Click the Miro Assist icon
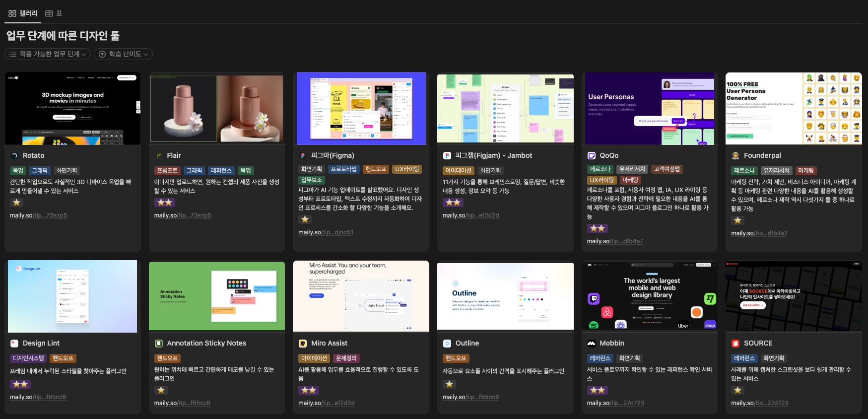This screenshot has height=419, width=868. (303, 343)
